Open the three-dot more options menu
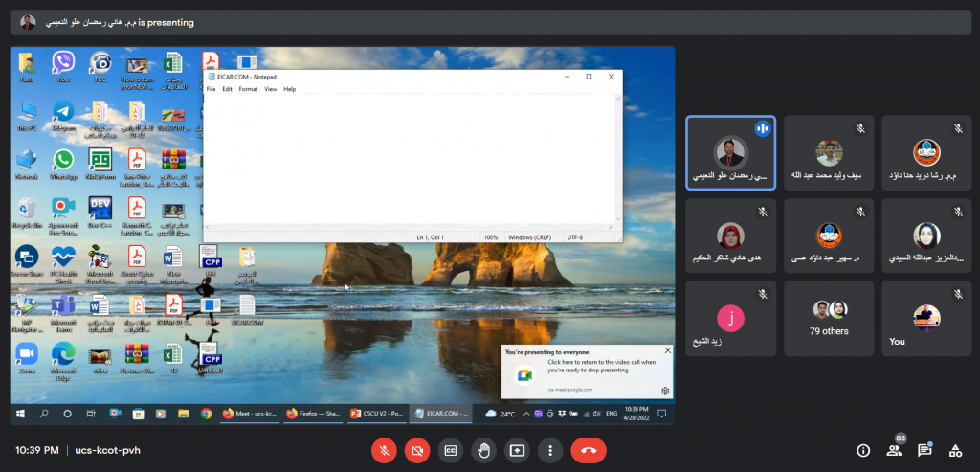The width and height of the screenshot is (980, 472). pos(549,450)
